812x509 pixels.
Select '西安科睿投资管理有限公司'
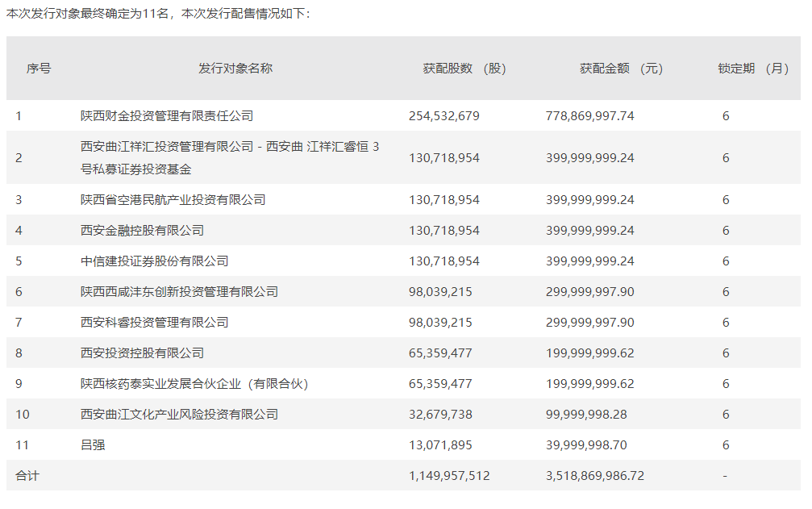(x=154, y=322)
